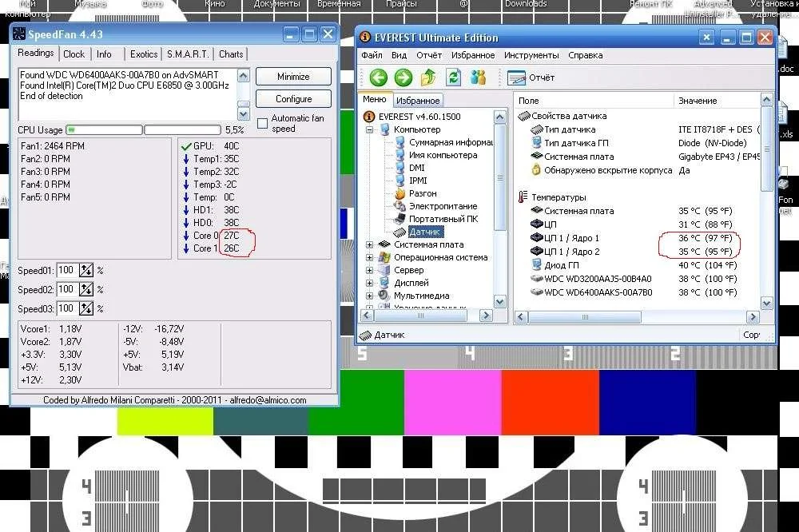Expand the Дисплей tree node

point(369,283)
